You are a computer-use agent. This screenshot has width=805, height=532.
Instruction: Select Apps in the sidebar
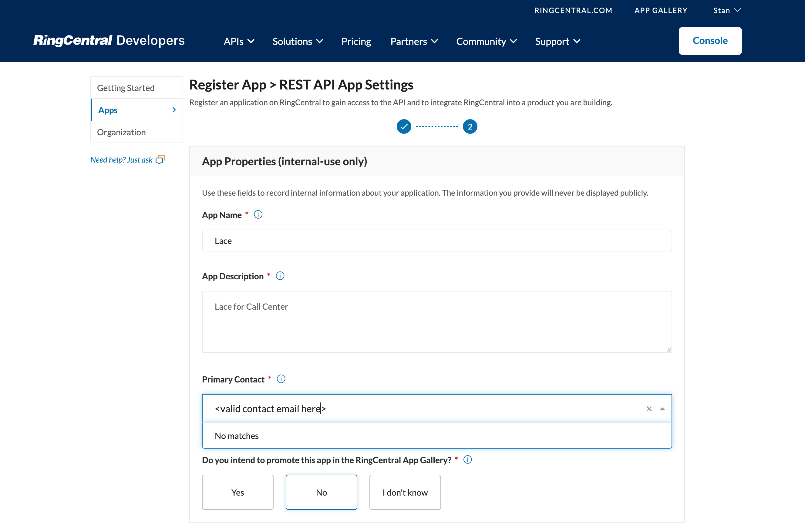coord(137,109)
